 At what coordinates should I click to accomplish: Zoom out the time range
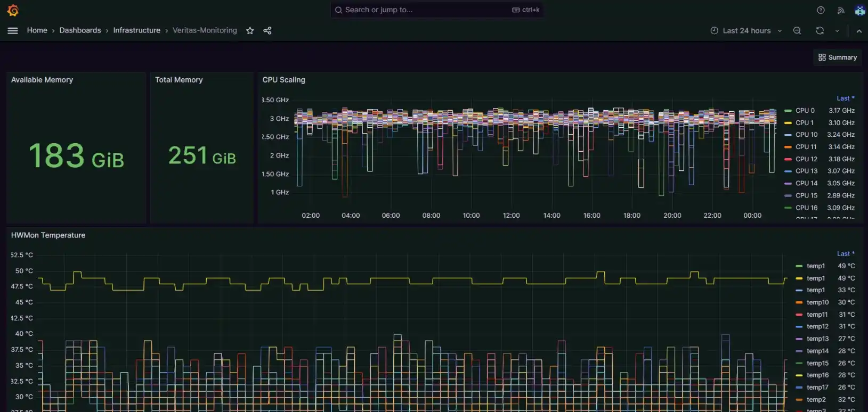(797, 31)
